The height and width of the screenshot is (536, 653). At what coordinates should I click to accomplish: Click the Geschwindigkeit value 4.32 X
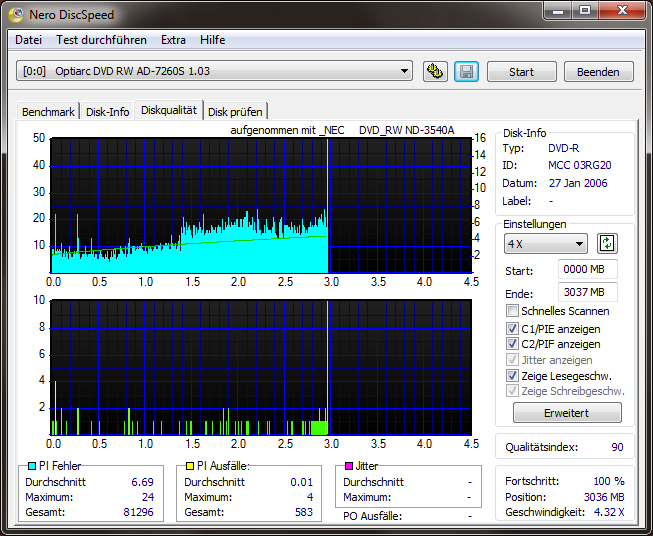[609, 512]
